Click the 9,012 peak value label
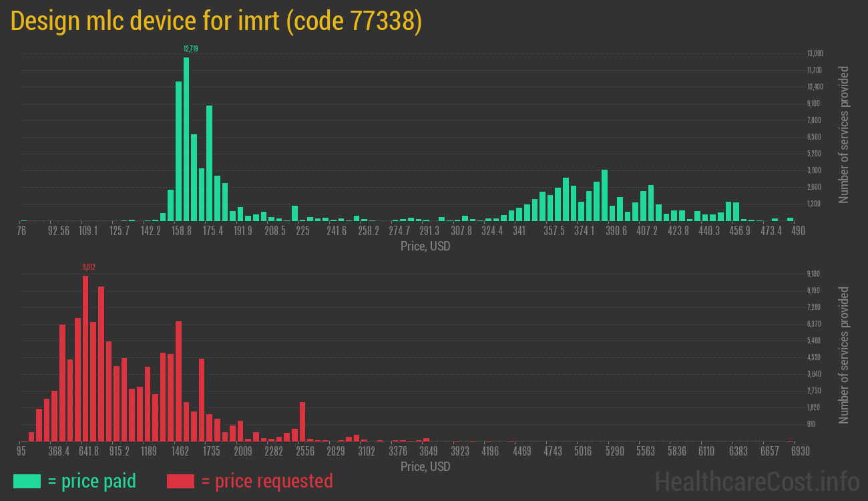 click(89, 267)
